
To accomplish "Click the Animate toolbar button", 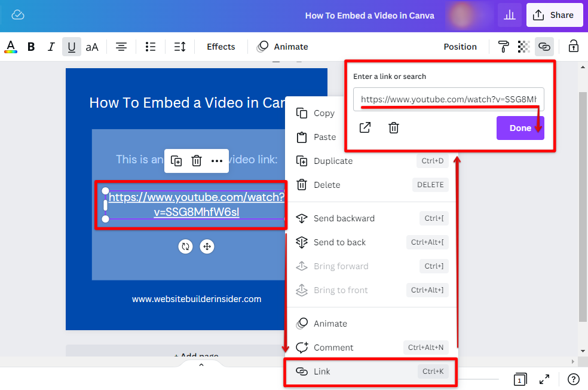I will tap(283, 47).
